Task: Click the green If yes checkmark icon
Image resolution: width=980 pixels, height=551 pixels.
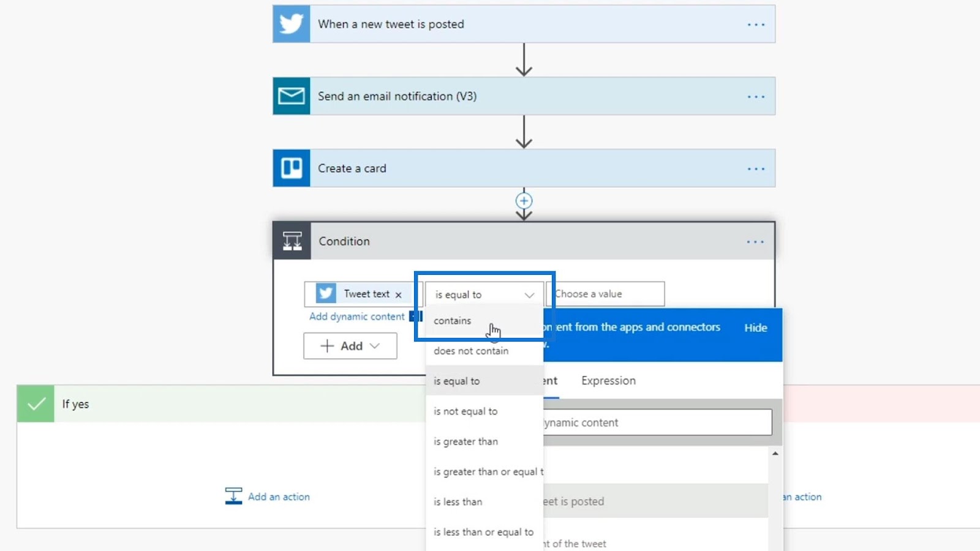Action: (36, 403)
